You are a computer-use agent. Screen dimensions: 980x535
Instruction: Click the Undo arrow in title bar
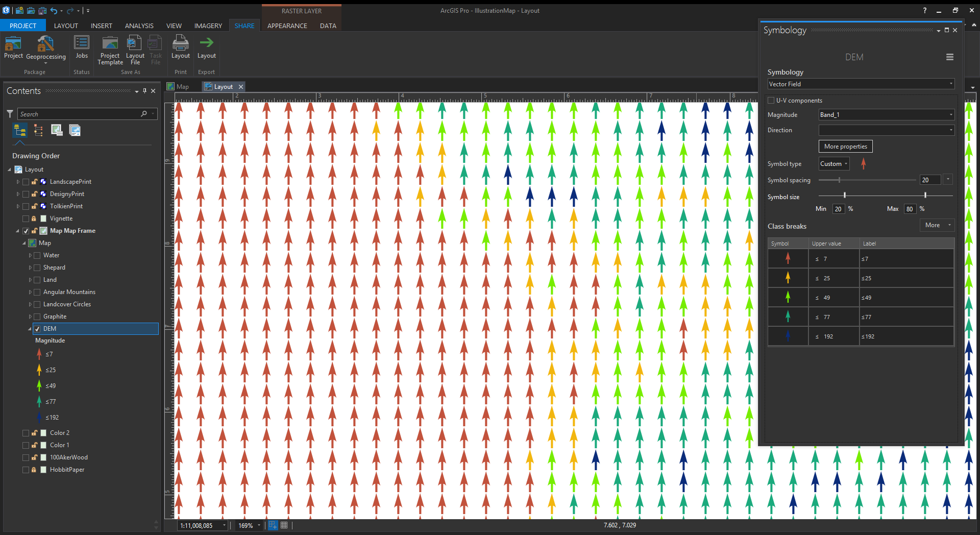(54, 10)
